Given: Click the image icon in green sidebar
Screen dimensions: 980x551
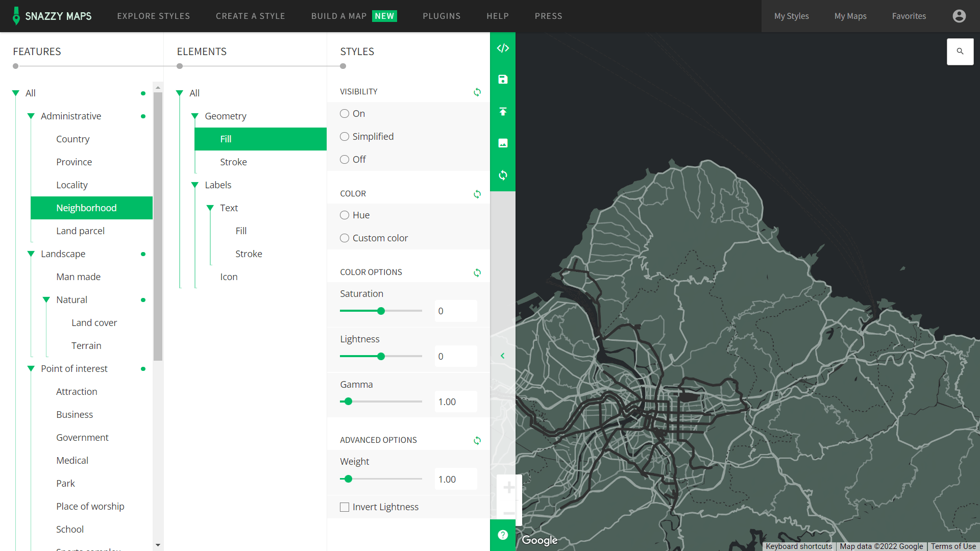Looking at the screenshot, I should (x=503, y=143).
